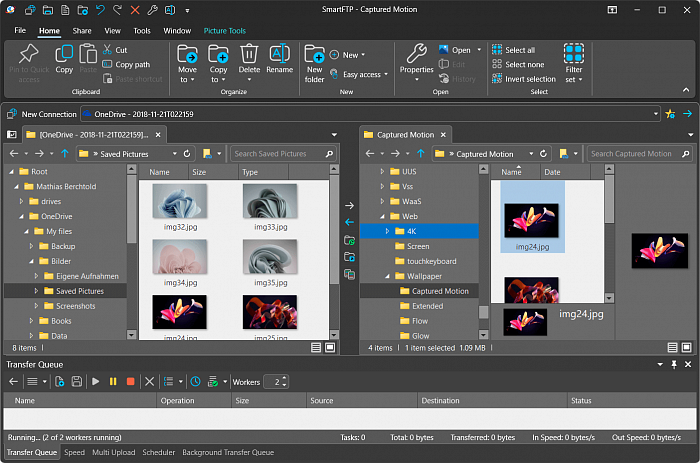700x463 pixels.
Task: Collapse the ribbon chevron
Action: tap(686, 90)
